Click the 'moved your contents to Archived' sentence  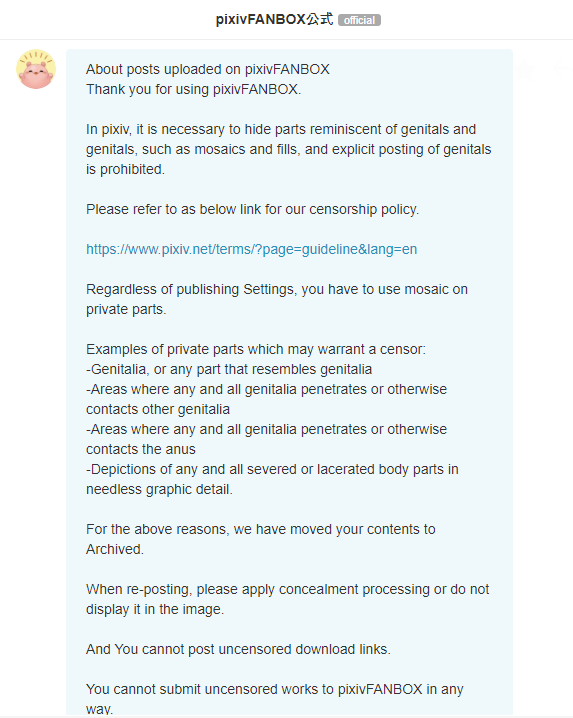tap(261, 539)
